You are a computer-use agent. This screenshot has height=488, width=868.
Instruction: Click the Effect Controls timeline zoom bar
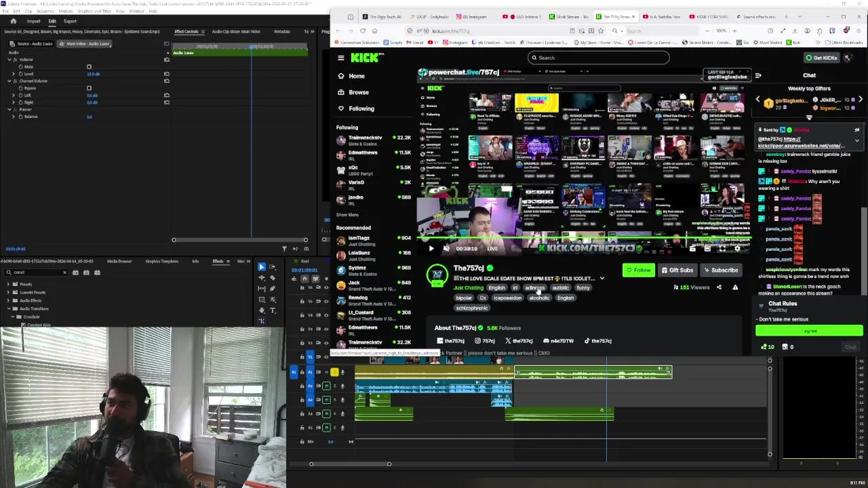click(239, 240)
